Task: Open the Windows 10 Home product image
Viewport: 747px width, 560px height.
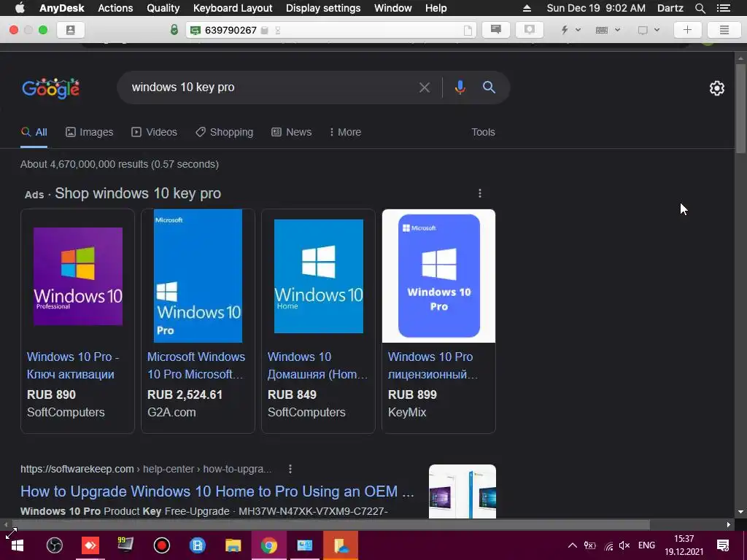Action: point(318,276)
